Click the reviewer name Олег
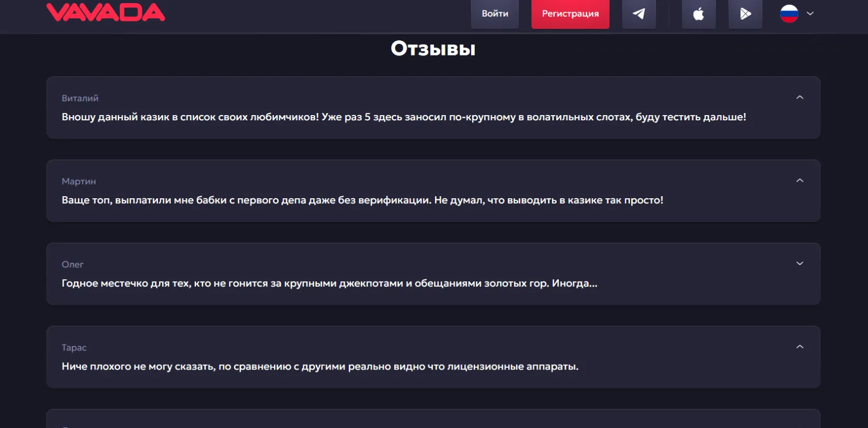The image size is (868, 428). click(73, 265)
